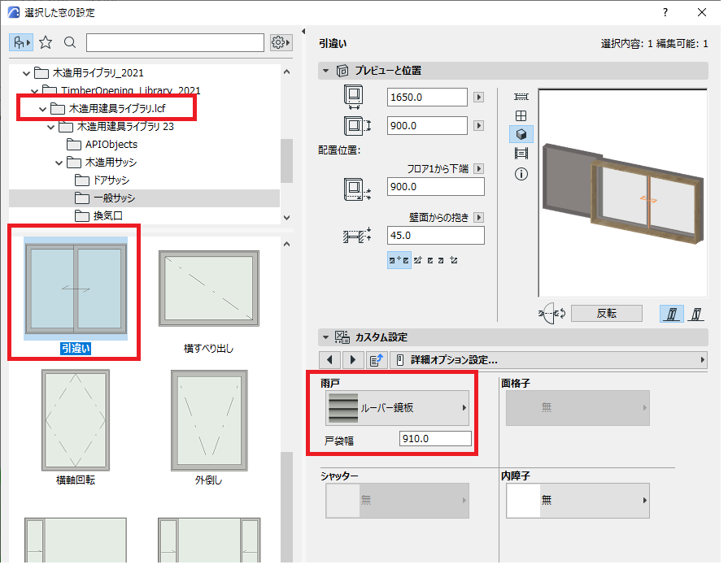This screenshot has width=728, height=569.
Task: Click the next page arrow in custom settings
Action: pos(353,359)
